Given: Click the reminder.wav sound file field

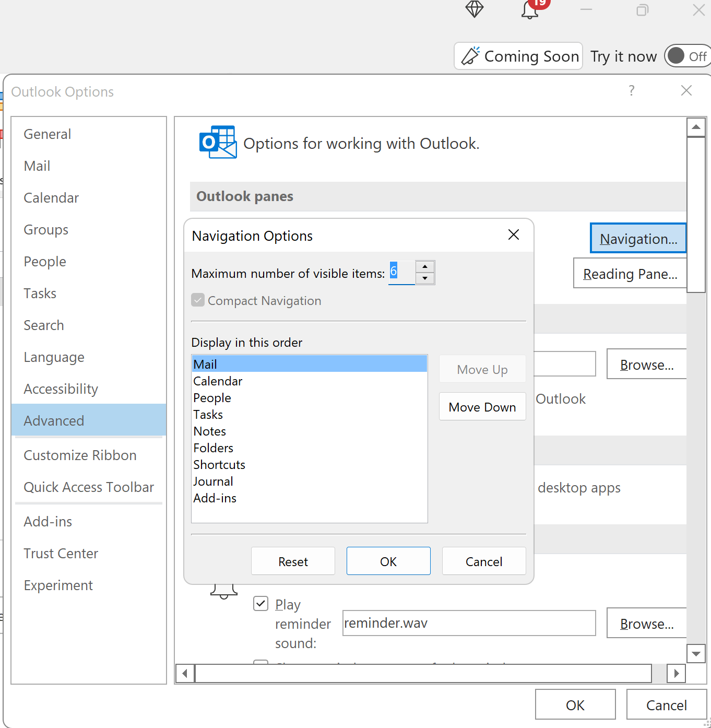Looking at the screenshot, I should tap(469, 623).
